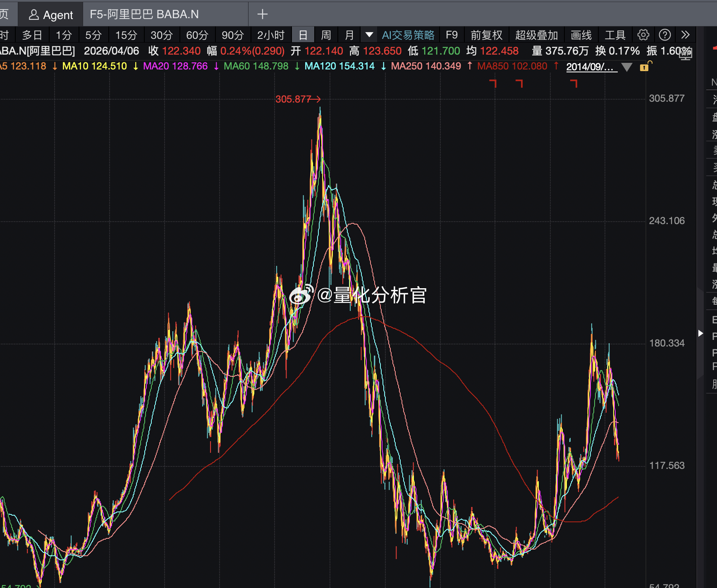717x588 pixels.
Task: Select the 60分 interval
Action: (197, 35)
